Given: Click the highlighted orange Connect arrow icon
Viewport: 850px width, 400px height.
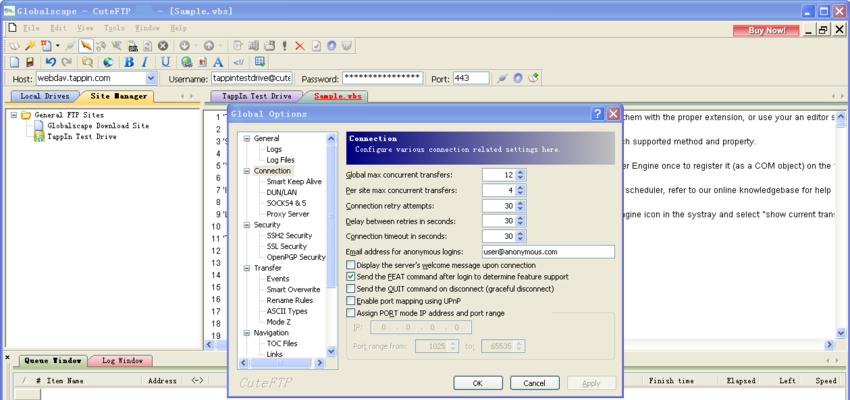Looking at the screenshot, I should click(86, 46).
